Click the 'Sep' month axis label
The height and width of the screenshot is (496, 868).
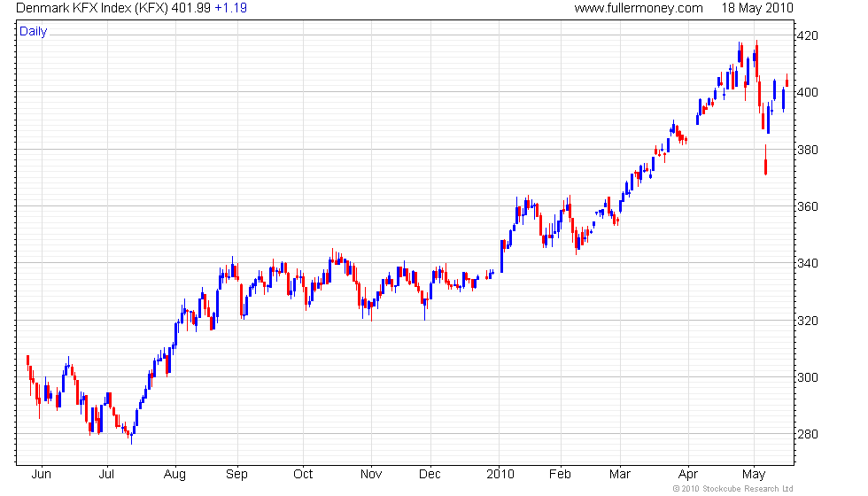pos(237,475)
